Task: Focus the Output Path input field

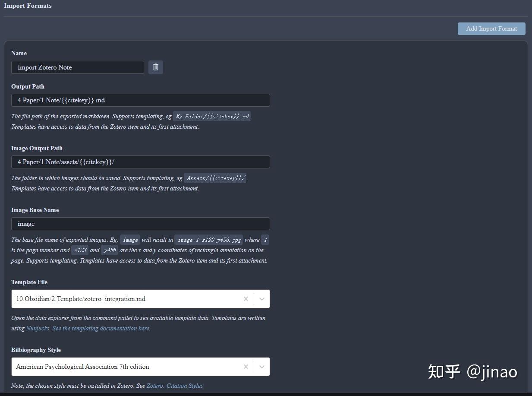Action: [x=140, y=100]
